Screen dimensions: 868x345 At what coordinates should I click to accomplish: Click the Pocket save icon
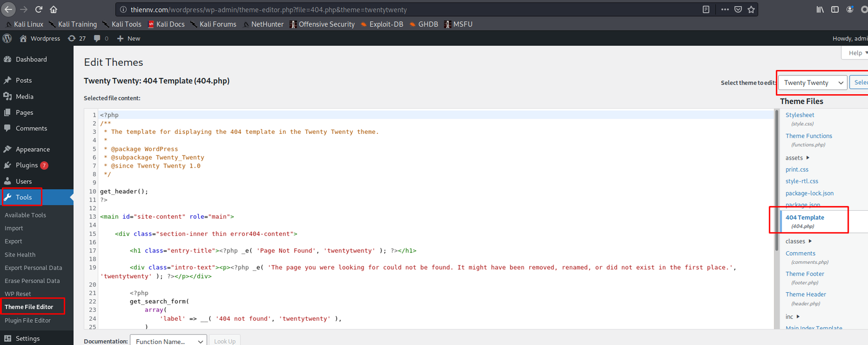point(738,9)
